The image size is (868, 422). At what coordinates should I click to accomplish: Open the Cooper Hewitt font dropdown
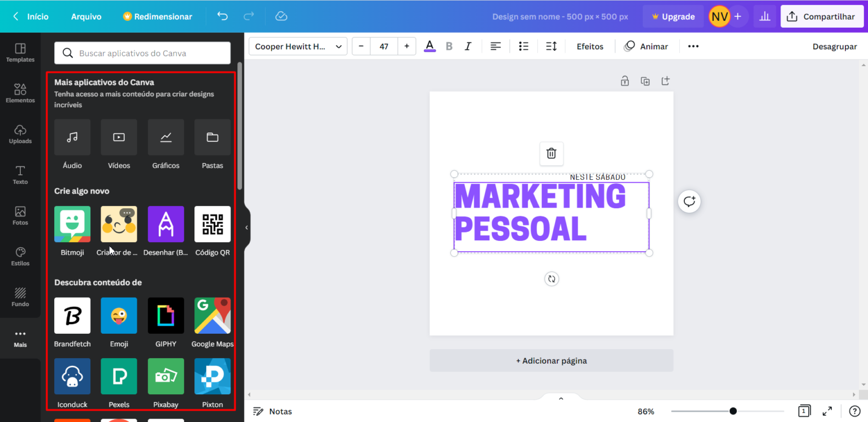(x=298, y=46)
